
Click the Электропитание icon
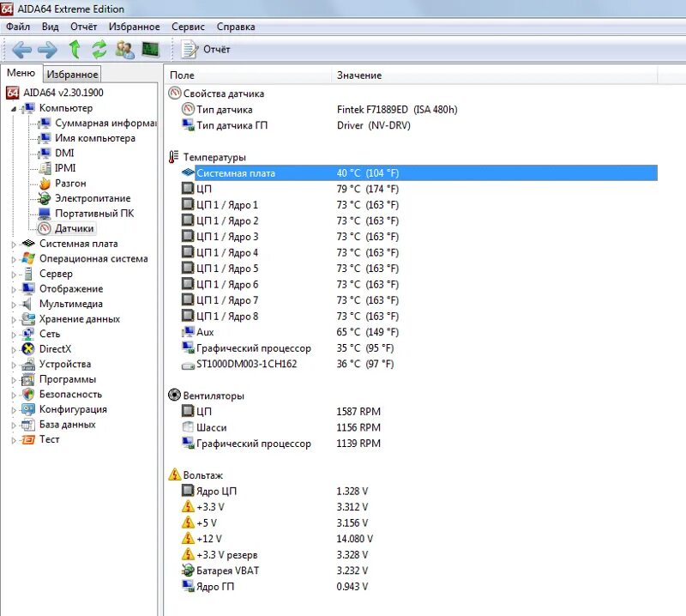[x=45, y=198]
